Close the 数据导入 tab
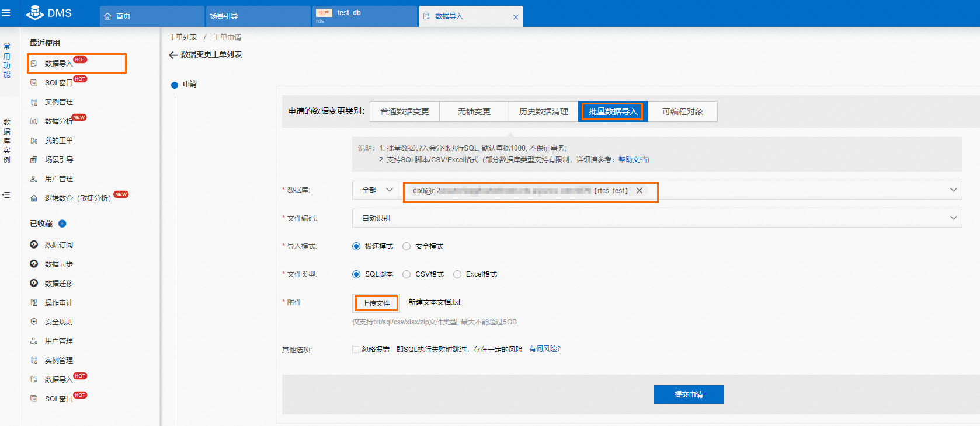 coord(516,17)
